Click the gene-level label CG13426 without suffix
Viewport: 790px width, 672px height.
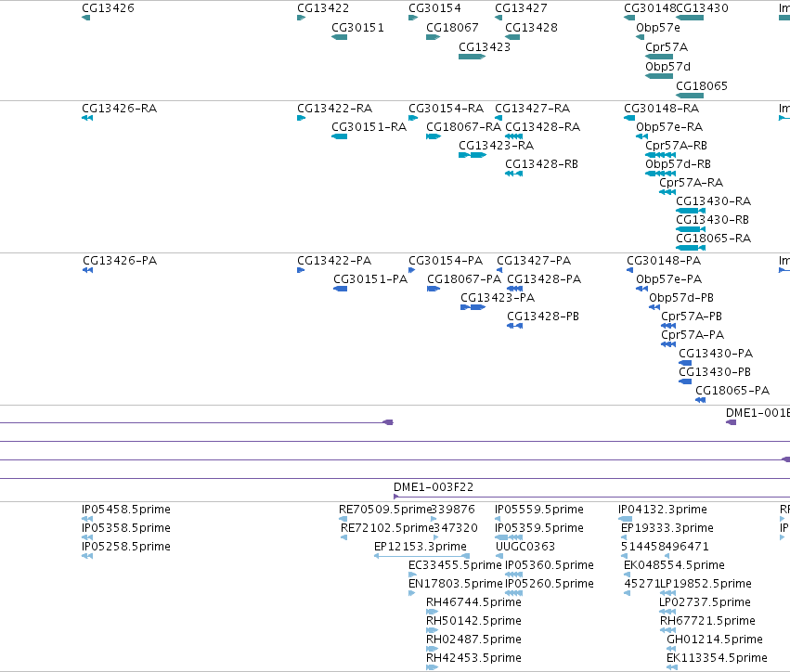108,8
